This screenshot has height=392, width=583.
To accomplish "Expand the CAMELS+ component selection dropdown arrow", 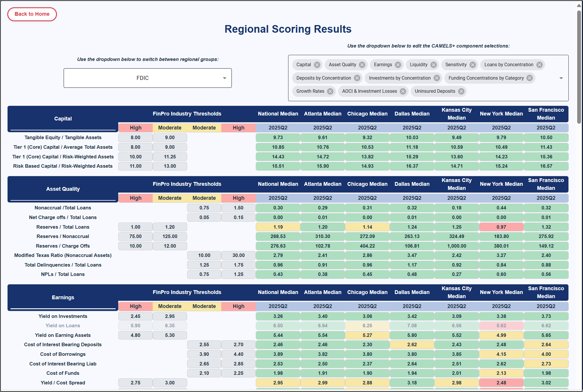I will tap(561, 78).
